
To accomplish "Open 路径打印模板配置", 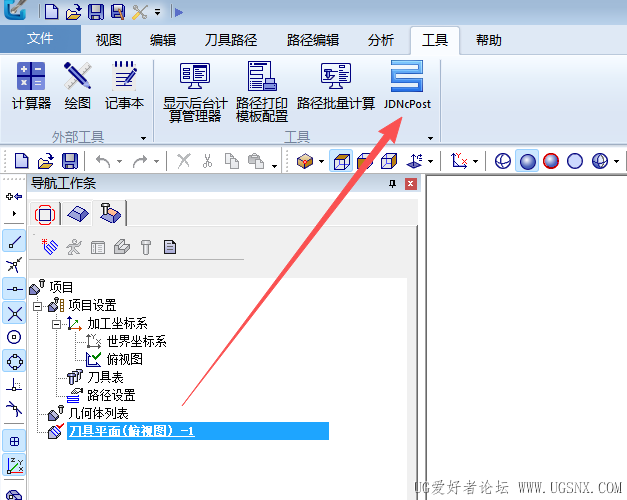I will (262, 92).
